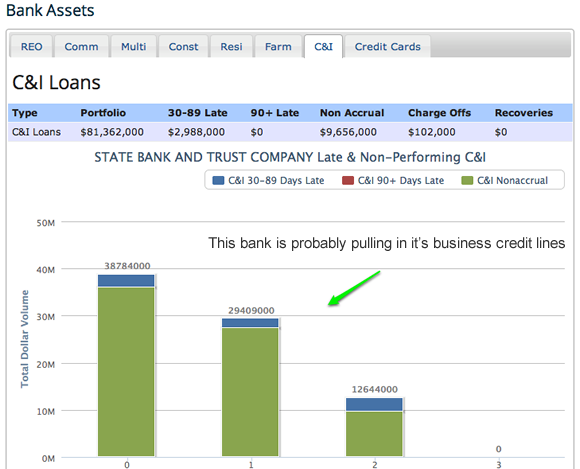This screenshot has width=580, height=469.
Task: Select the C&I Loans row label
Action: click(x=36, y=132)
